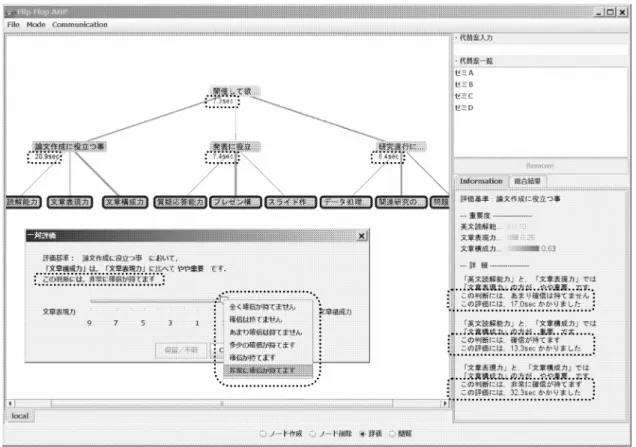636x447 pixels.
Task: Click the 20.9sec time label
Action: click(47, 157)
